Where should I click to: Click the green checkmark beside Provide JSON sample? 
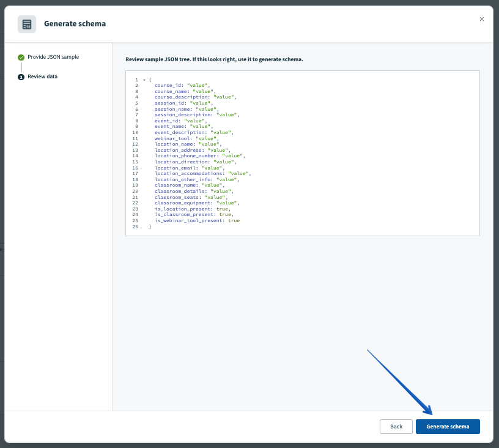click(21, 58)
